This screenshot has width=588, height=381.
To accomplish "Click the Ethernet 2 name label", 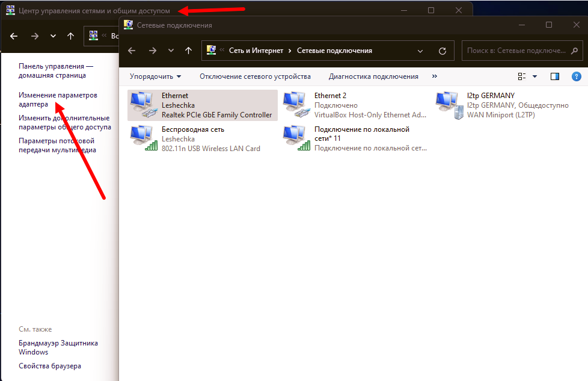I will 330,96.
